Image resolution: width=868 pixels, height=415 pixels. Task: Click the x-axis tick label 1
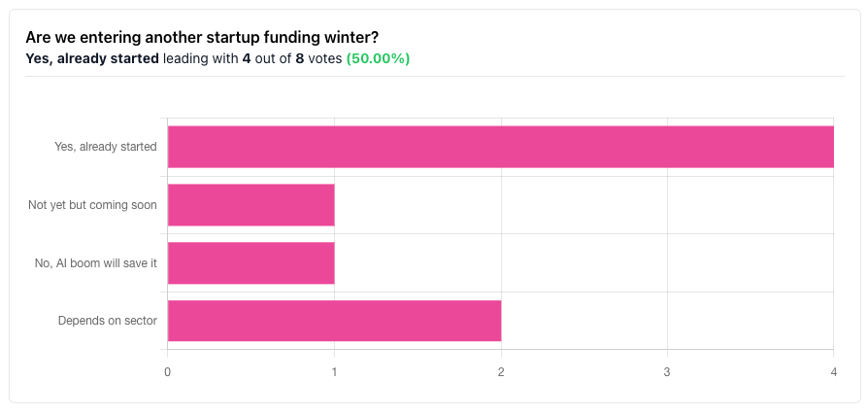click(335, 373)
